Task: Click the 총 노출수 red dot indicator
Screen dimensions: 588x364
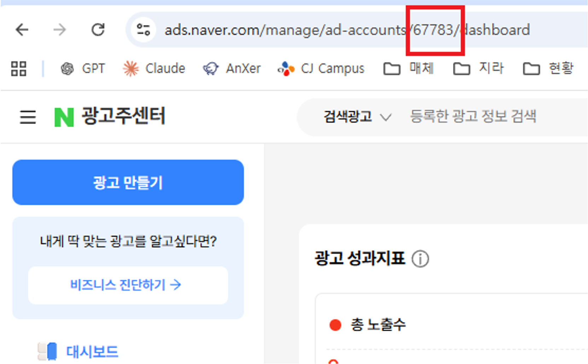Action: (x=335, y=324)
